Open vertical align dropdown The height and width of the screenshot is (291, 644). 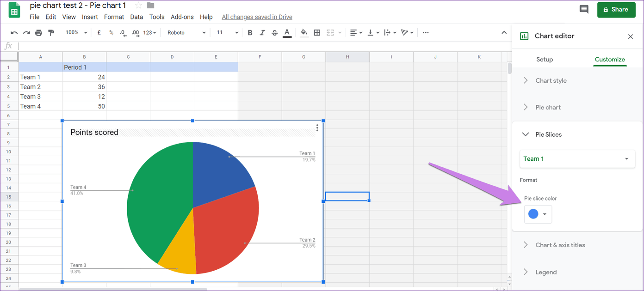(x=372, y=33)
